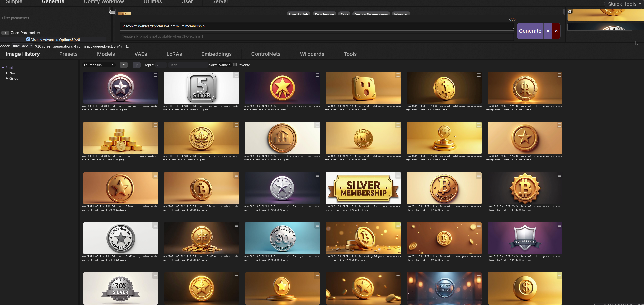This screenshot has width=644, height=305.
Task: Click the refresh image history icon
Action: tap(123, 65)
